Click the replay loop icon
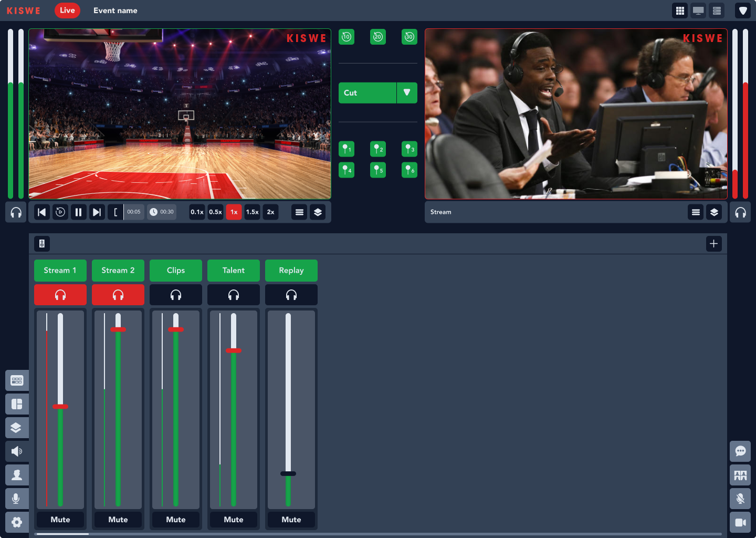756x538 pixels. tap(60, 212)
